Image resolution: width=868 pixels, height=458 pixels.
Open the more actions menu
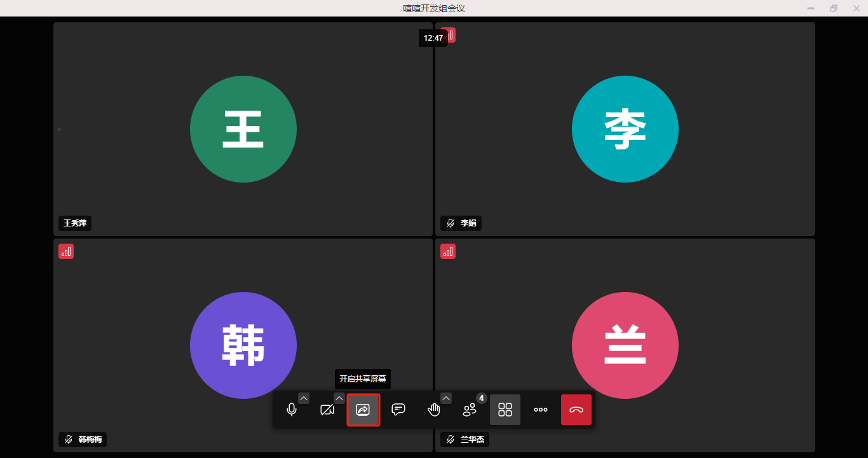pyautogui.click(x=541, y=410)
